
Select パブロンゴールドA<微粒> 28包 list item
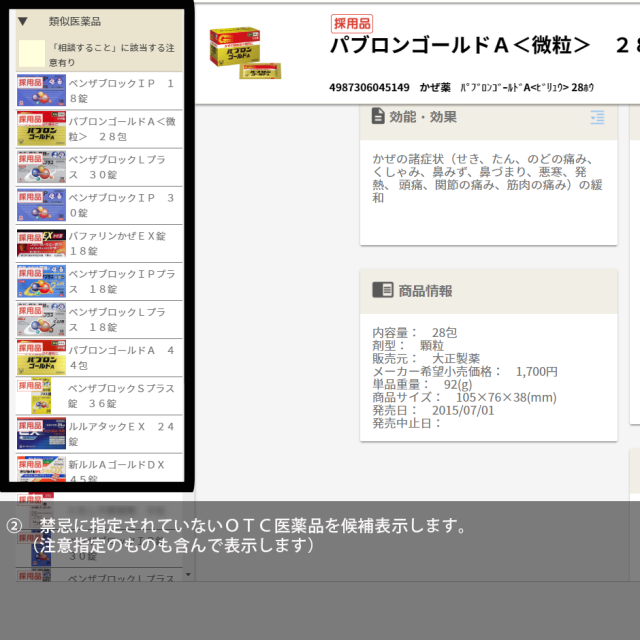pyautogui.click(x=99, y=129)
